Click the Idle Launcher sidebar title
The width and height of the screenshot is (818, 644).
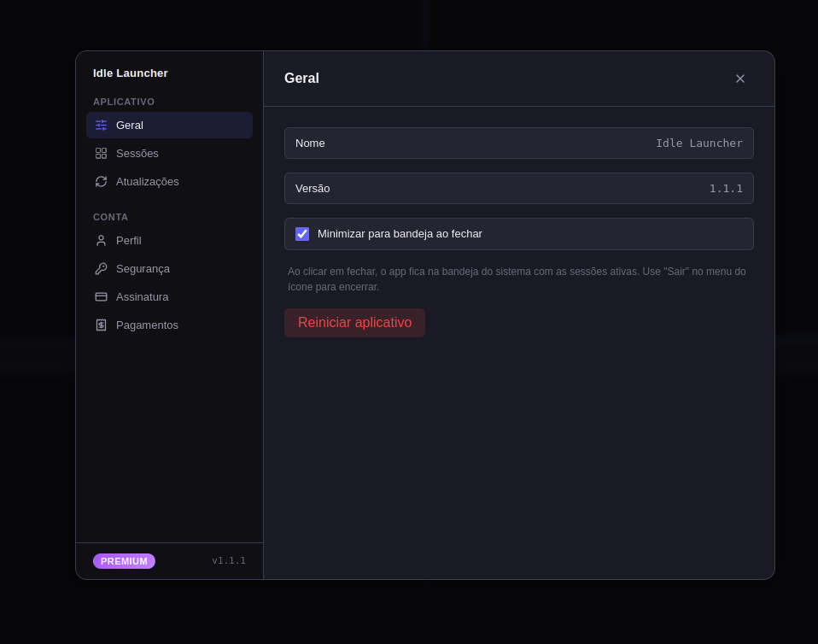click(x=131, y=73)
